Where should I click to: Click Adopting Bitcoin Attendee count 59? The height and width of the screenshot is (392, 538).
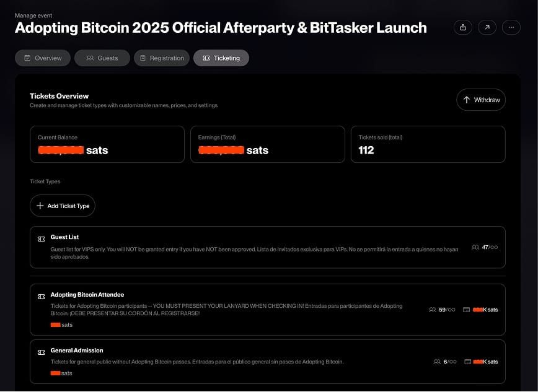(x=442, y=310)
